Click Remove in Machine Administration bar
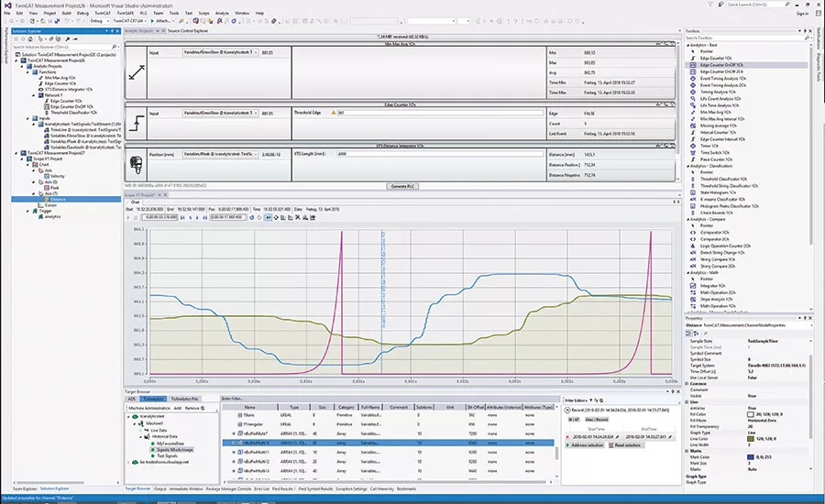825x504 pixels. pyautogui.click(x=192, y=409)
